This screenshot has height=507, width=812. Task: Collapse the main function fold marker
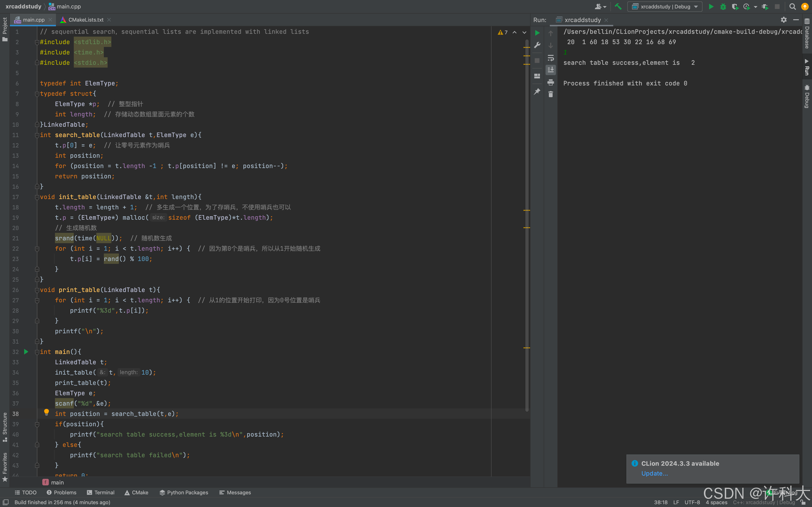click(x=37, y=352)
